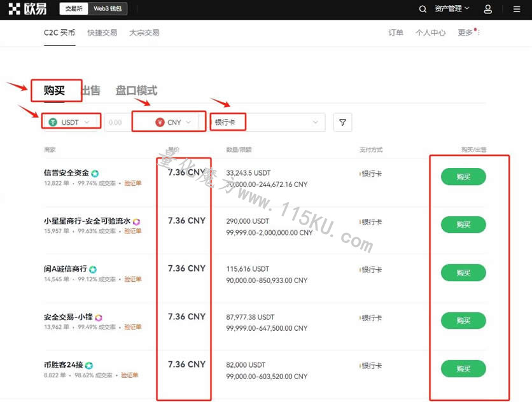Viewport: 532px width, 402px height.
Task: Open the hamburger menu icon
Action: click(x=517, y=9)
